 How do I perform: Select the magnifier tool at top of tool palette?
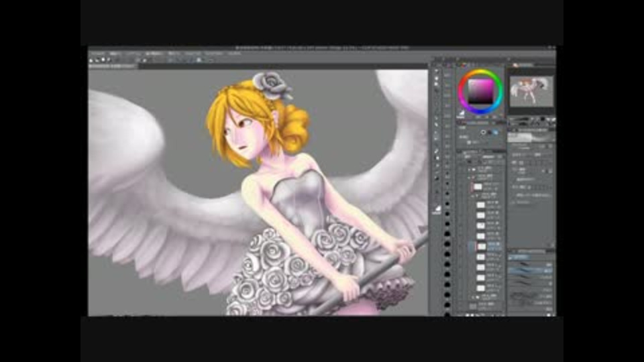point(436,70)
